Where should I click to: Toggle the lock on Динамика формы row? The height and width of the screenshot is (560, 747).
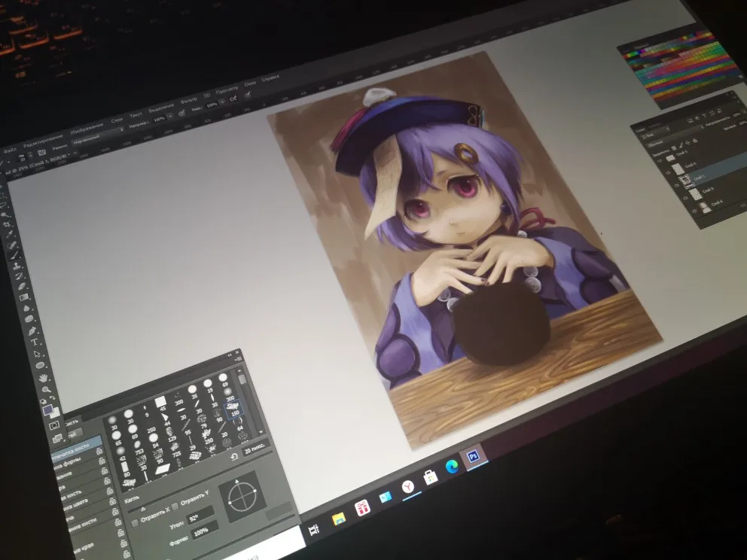[99, 452]
